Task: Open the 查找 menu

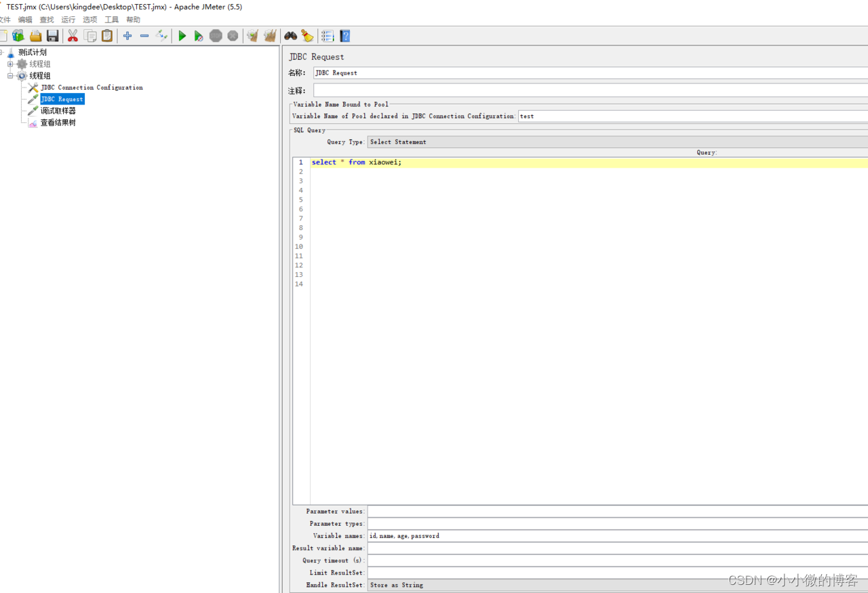Action: 47,20
